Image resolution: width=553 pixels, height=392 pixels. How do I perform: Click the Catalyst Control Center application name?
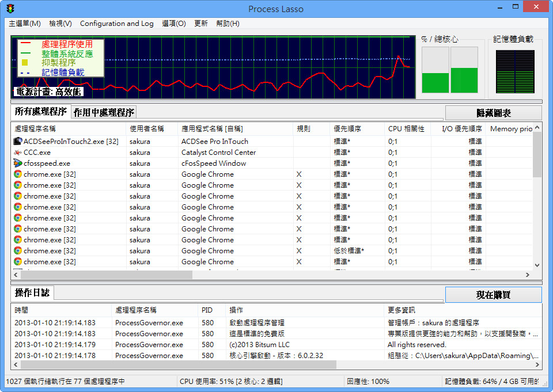219,153
